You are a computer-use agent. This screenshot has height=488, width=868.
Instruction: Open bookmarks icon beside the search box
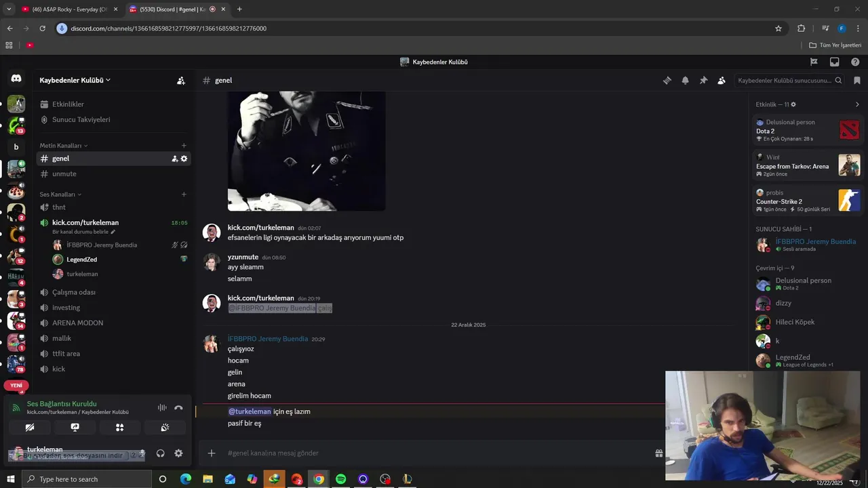tap(857, 80)
